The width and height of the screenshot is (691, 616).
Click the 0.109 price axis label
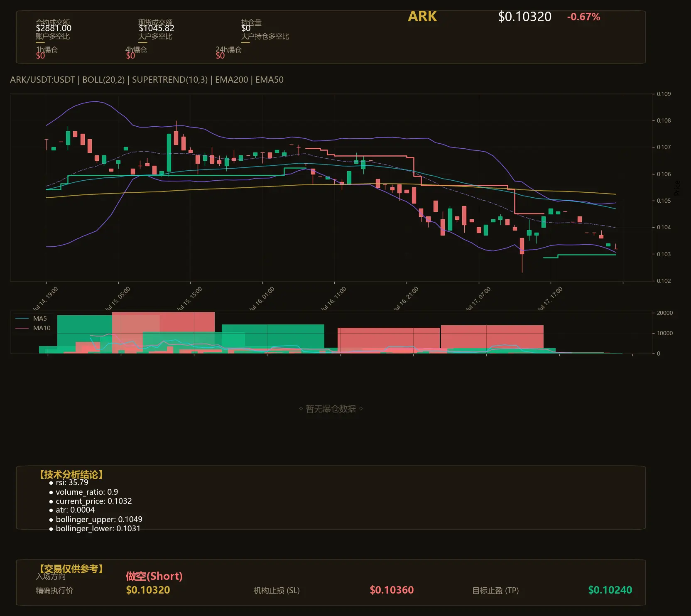664,94
